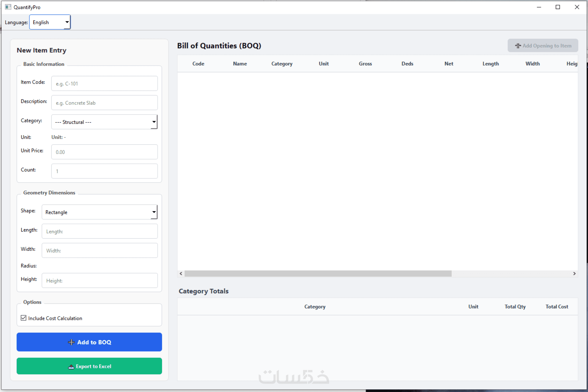Click the Total Cost column header

click(557, 307)
